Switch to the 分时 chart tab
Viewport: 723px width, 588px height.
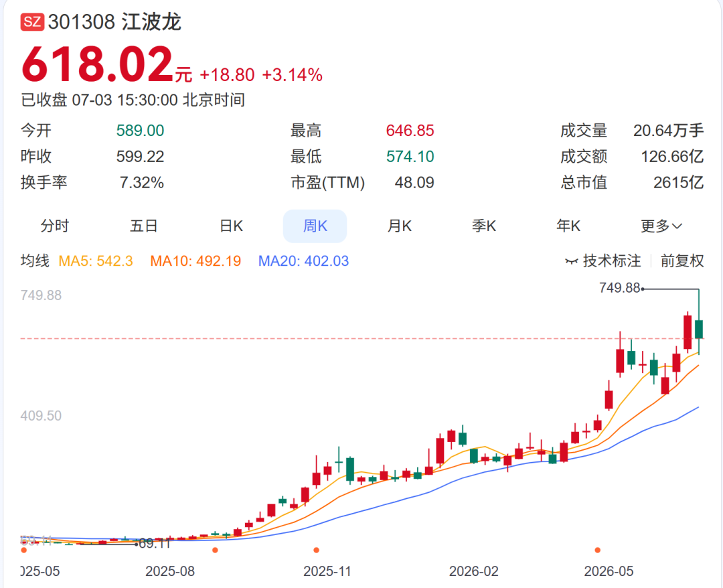coord(55,226)
